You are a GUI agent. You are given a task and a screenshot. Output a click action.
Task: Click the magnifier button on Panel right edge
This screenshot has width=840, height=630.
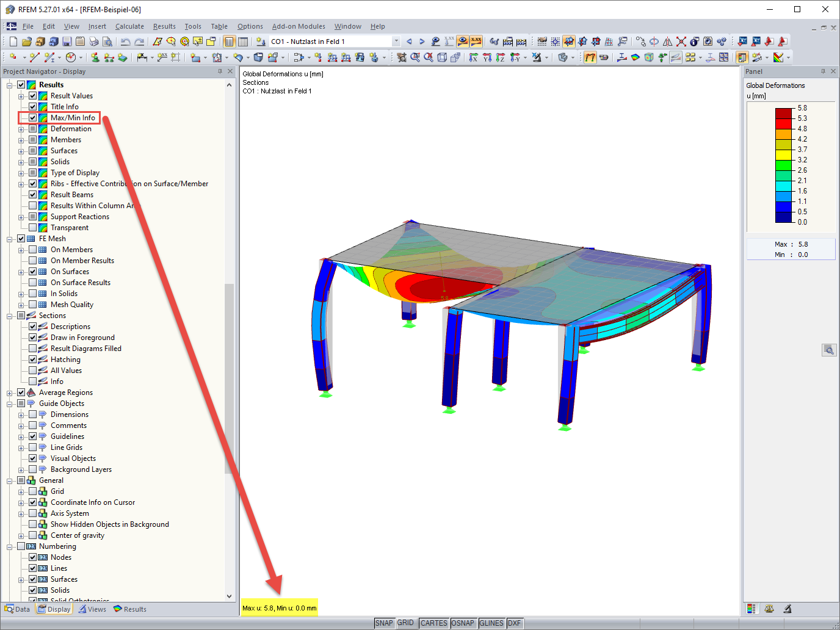pyautogui.click(x=828, y=350)
